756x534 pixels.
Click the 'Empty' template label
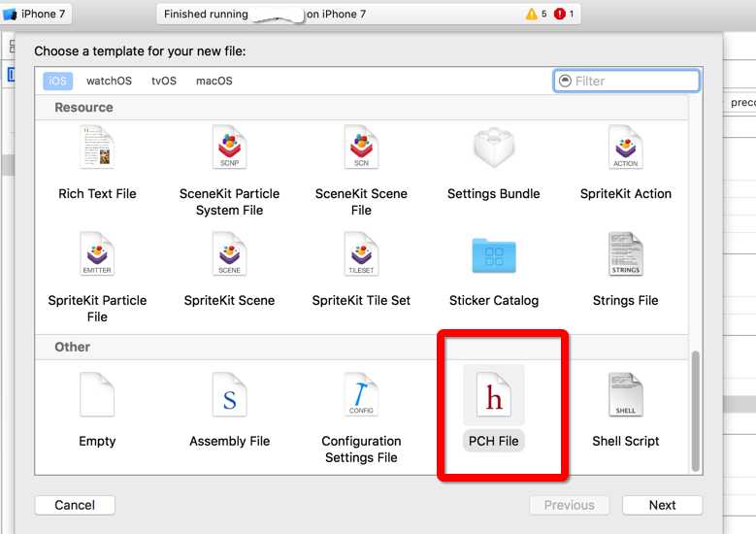click(97, 441)
